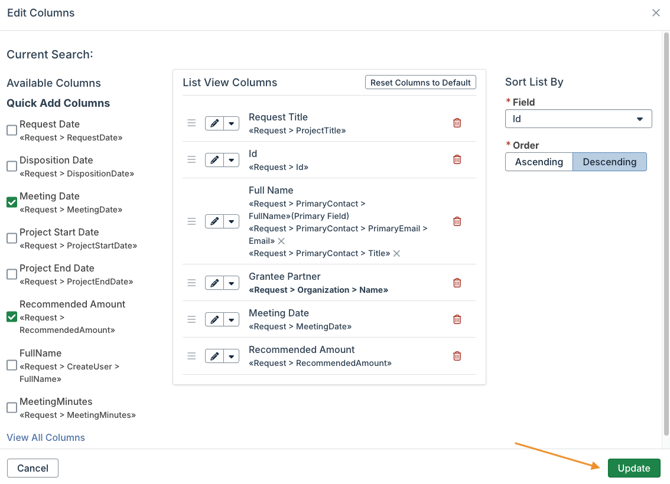Select Descending sort order
Image resolution: width=670 pixels, height=484 pixels.
point(609,162)
